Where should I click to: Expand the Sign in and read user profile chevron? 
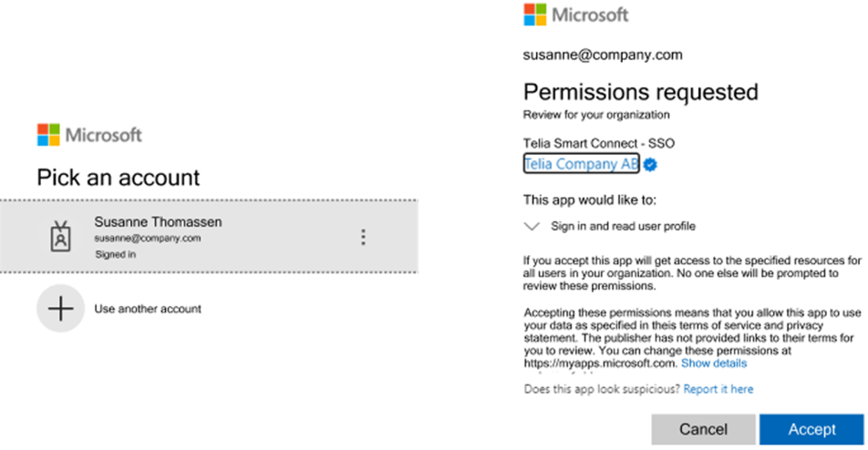(532, 226)
